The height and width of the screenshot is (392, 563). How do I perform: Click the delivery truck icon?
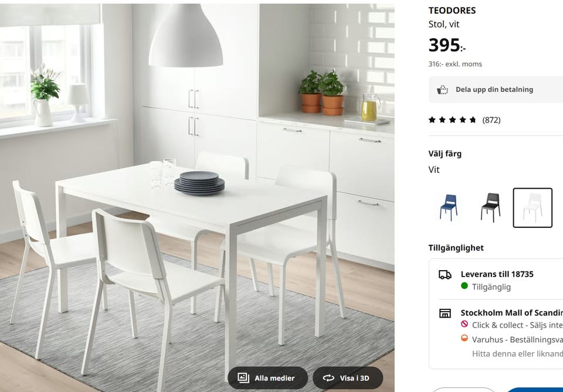[445, 275]
